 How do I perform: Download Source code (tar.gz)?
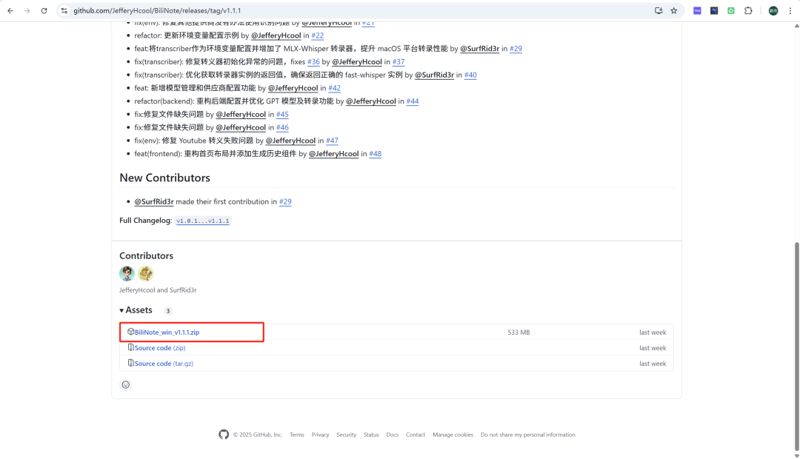pos(164,364)
